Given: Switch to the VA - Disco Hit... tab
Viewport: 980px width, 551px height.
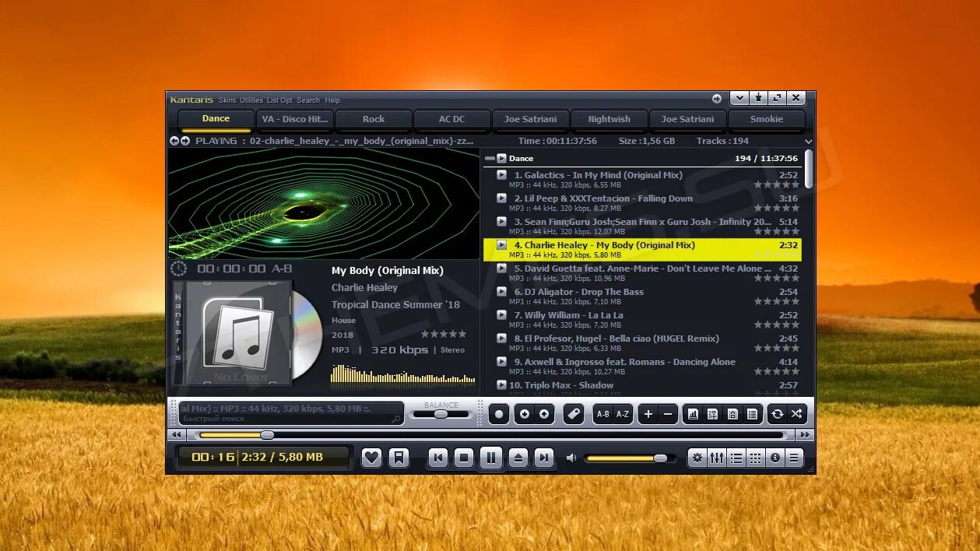Looking at the screenshot, I should point(294,119).
